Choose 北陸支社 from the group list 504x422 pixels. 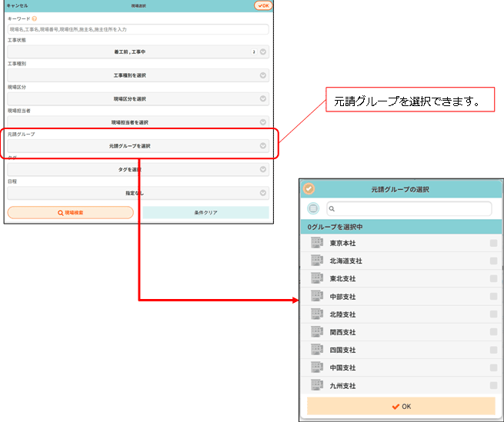click(342, 314)
